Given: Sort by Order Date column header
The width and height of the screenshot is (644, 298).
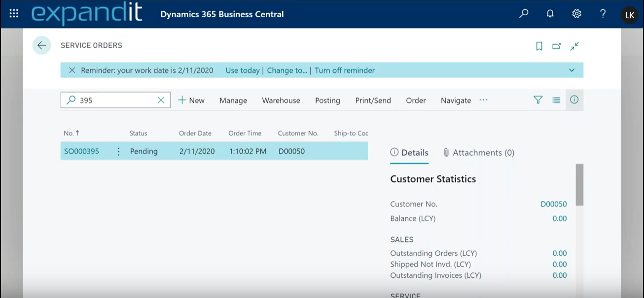Looking at the screenshot, I should tap(195, 133).
